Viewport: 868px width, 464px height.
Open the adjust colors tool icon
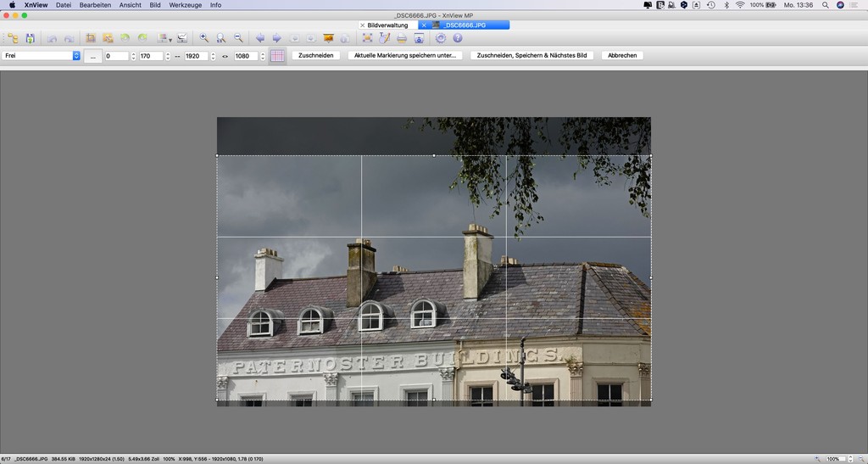click(x=162, y=38)
